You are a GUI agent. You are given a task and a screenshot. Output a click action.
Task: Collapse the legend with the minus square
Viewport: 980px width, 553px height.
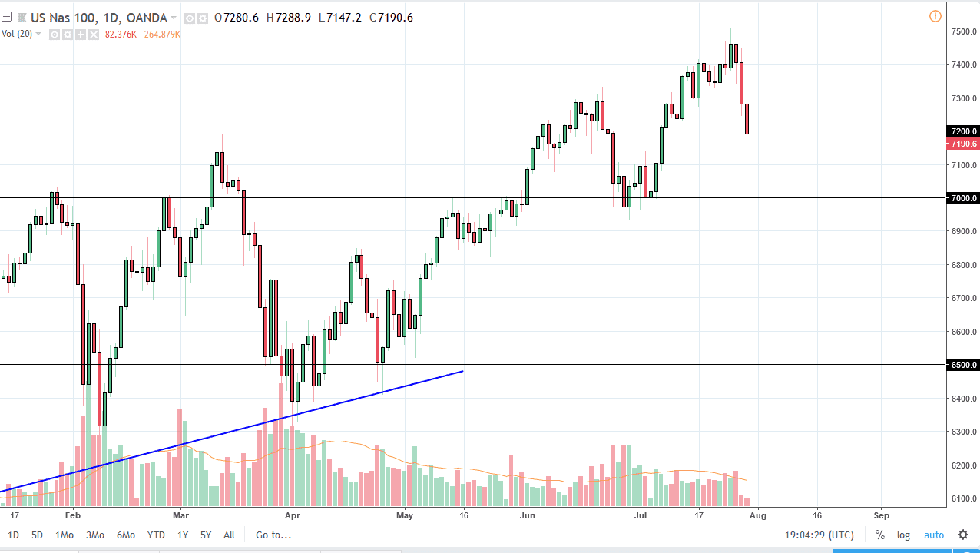pyautogui.click(x=5, y=17)
